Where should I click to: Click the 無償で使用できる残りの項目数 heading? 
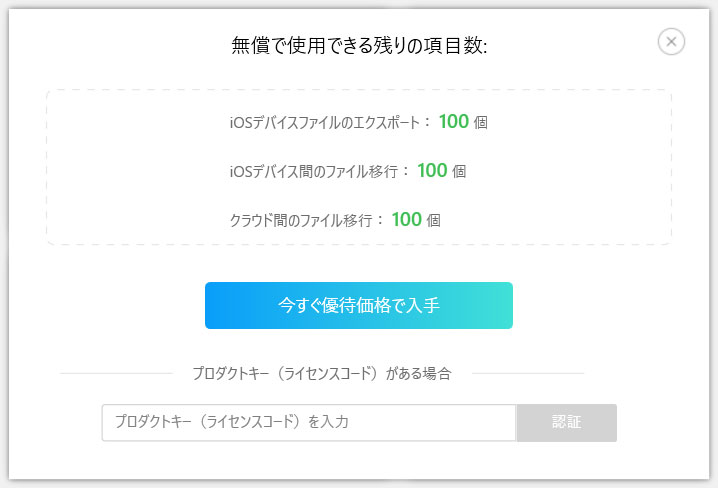(x=359, y=45)
